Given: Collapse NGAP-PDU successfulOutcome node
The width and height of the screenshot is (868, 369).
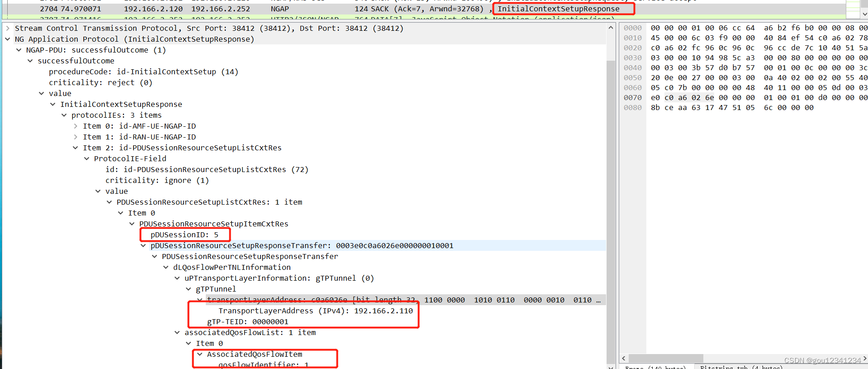Looking at the screenshot, I should [19, 50].
